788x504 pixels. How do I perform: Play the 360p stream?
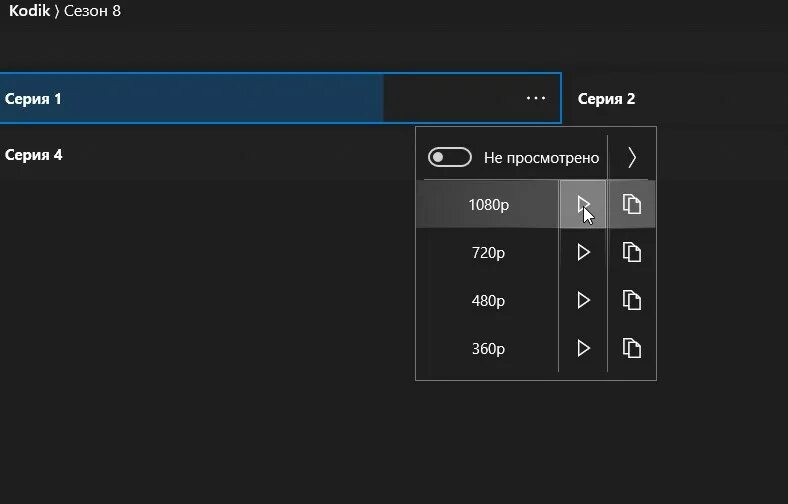(583, 348)
